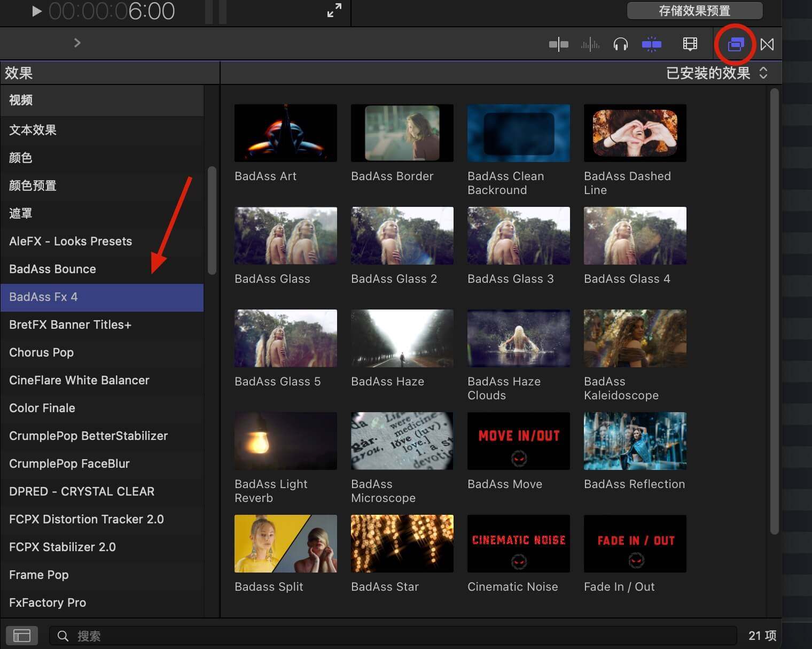812x649 pixels.
Task: Select the Color Finale category
Action: (x=42, y=408)
